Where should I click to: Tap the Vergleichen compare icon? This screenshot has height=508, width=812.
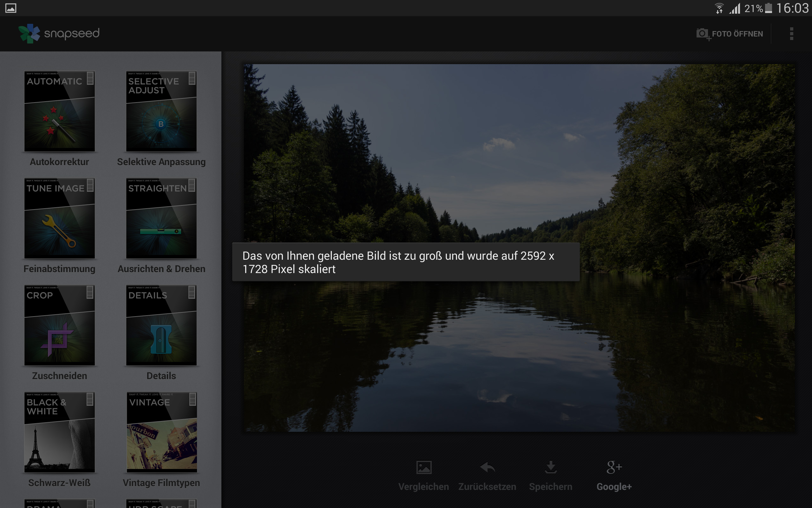tap(424, 467)
